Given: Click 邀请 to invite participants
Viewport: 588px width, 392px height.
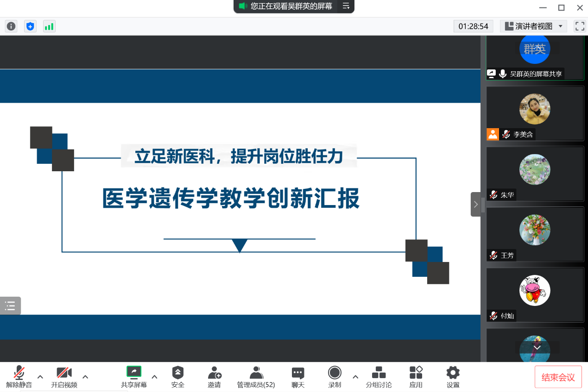Looking at the screenshot, I should pos(214,377).
